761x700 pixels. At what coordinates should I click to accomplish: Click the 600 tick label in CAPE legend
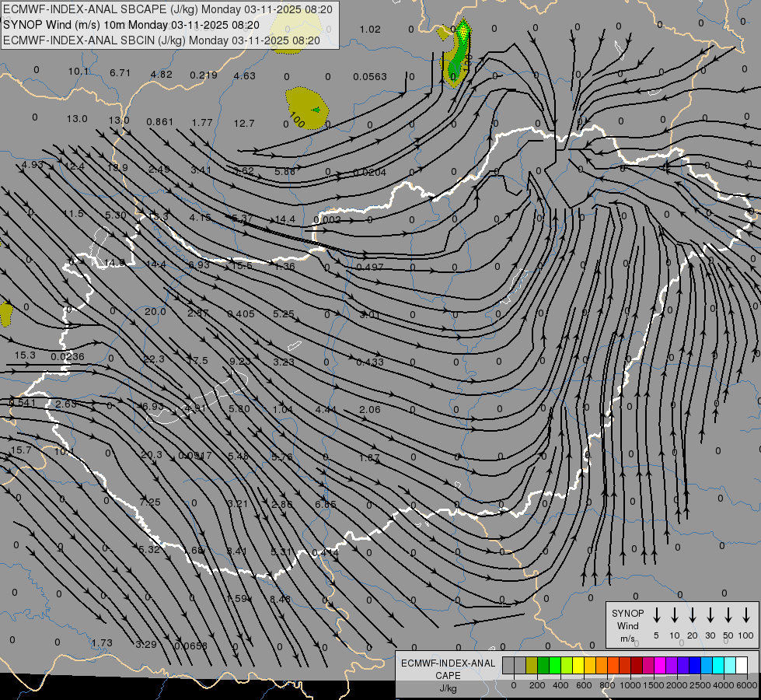tap(584, 685)
